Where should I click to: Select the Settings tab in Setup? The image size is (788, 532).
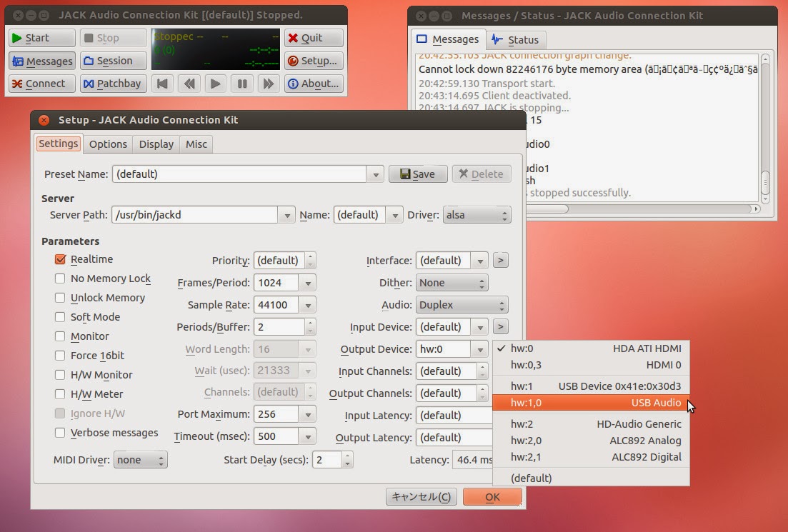59,144
